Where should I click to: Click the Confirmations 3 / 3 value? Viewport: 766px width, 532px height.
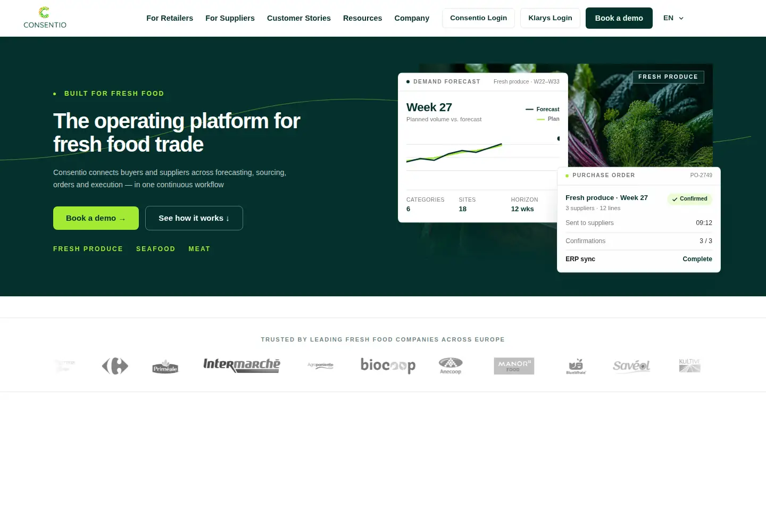(706, 241)
